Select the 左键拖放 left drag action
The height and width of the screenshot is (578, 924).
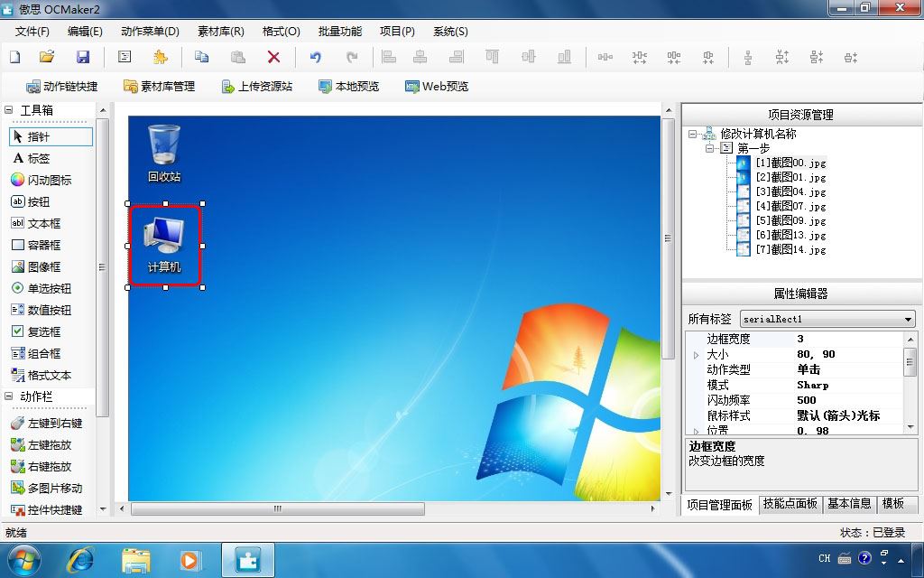(42, 444)
